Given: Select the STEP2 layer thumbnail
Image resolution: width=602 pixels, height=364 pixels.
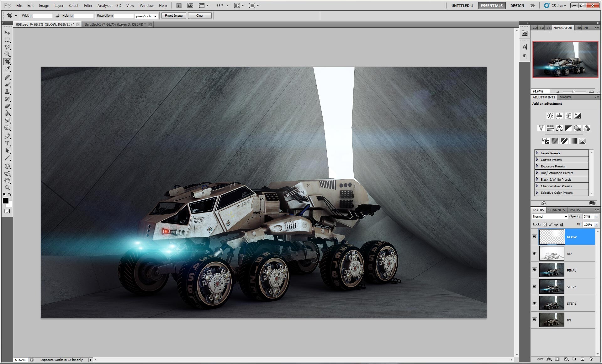Looking at the screenshot, I should pyautogui.click(x=552, y=287).
